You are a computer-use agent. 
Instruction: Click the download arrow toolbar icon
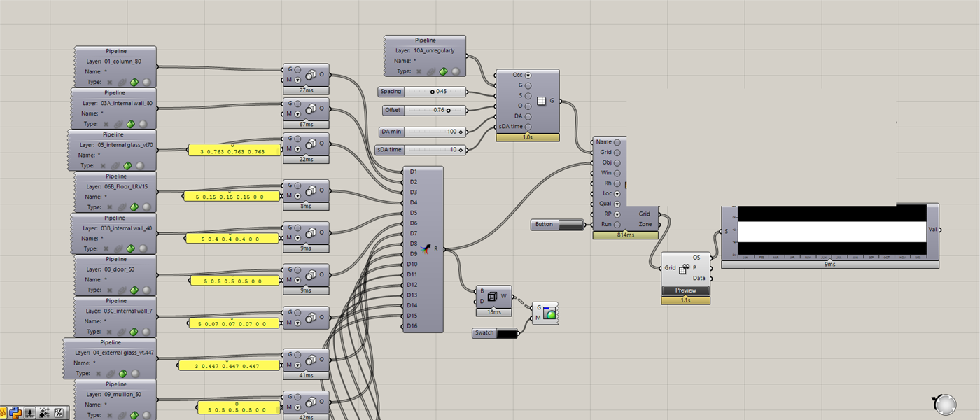30,413
